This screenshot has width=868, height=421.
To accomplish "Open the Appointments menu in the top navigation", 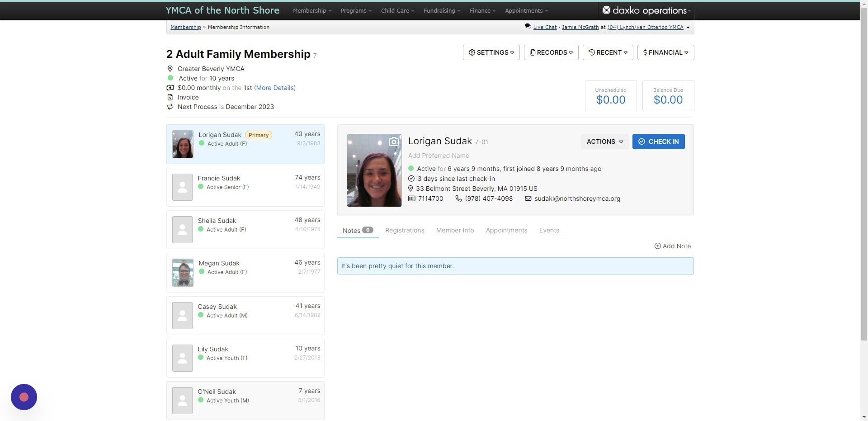I will click(x=526, y=10).
